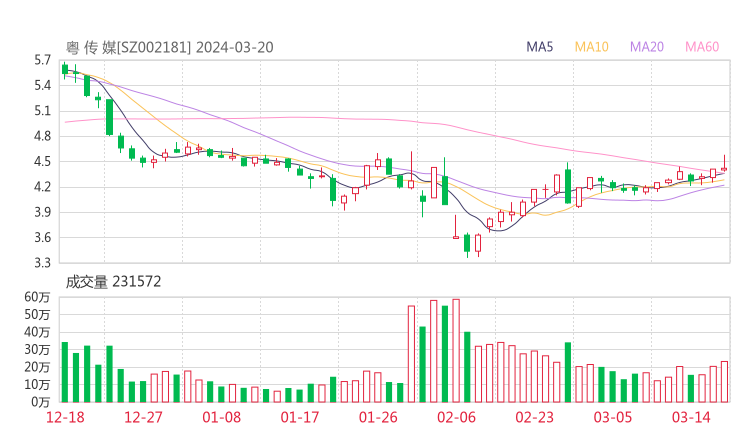
Task: Click the 01-17 date axis label
Action: click(x=300, y=417)
